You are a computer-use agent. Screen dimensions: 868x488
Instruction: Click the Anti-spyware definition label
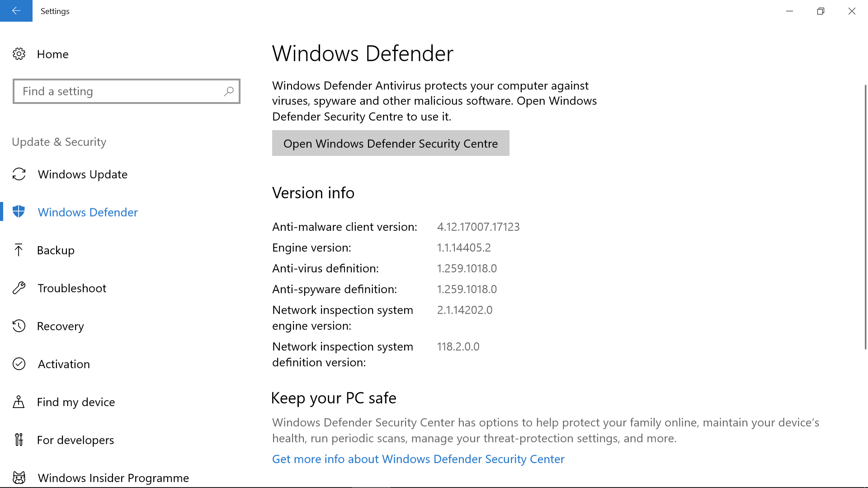tap(335, 289)
